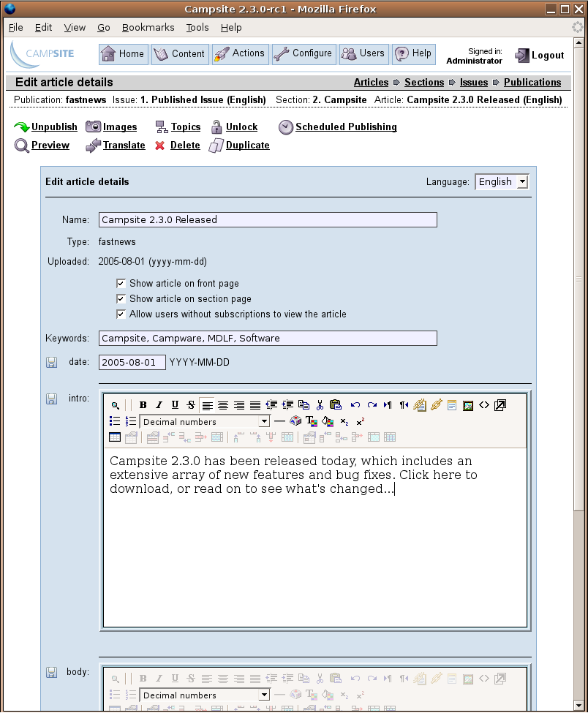Pick background color in intro editor

coord(328,421)
